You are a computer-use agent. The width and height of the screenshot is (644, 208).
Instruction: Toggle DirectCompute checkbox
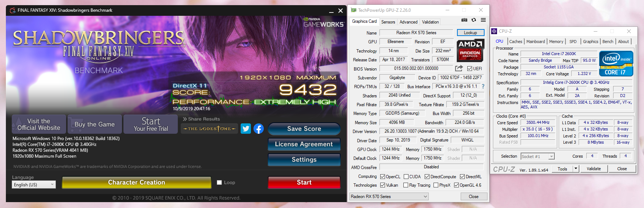[x=427, y=177]
